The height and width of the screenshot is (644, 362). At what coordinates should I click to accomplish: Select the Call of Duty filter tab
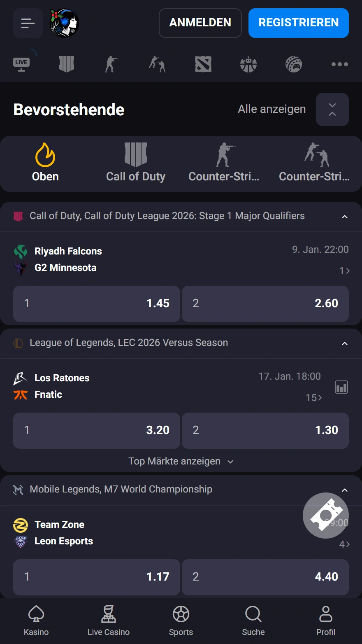[x=136, y=163]
